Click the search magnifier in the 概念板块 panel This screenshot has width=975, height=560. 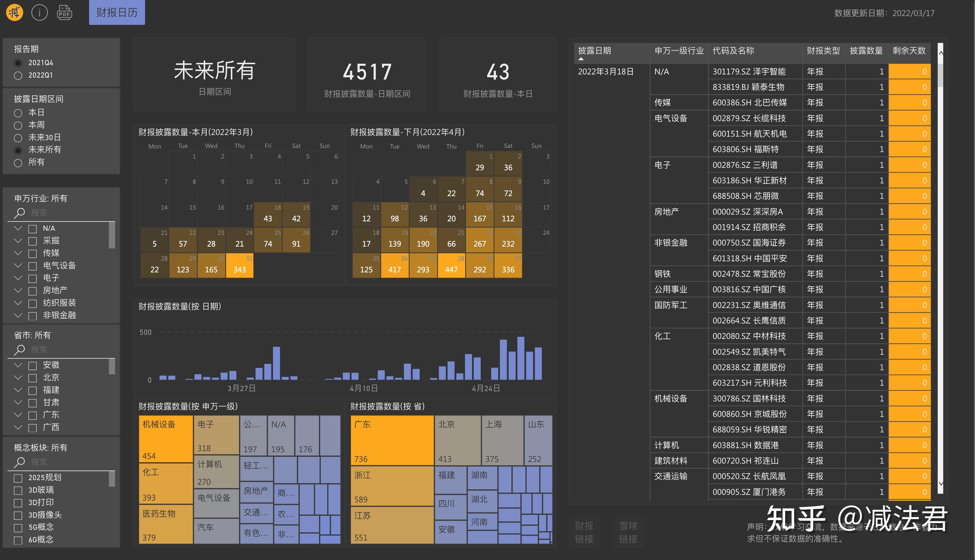pos(19,462)
